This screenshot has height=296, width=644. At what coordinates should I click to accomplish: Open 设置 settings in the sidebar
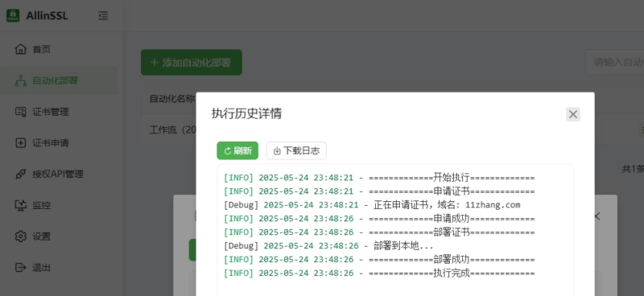coord(59,236)
